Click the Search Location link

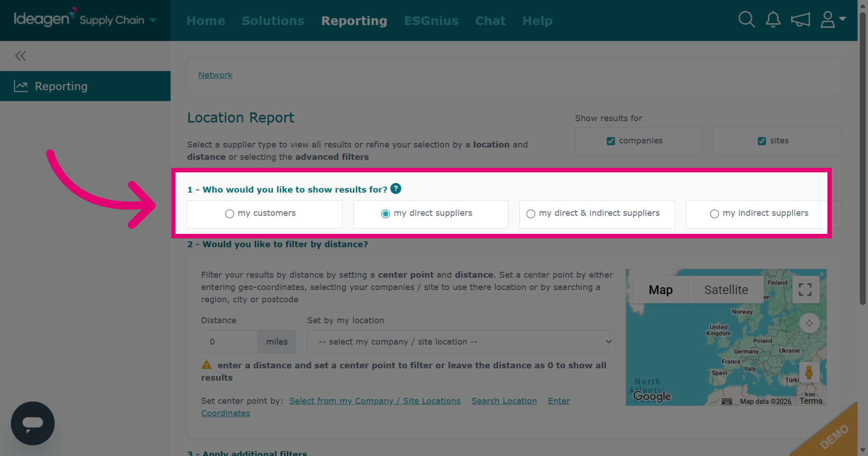[504, 401]
